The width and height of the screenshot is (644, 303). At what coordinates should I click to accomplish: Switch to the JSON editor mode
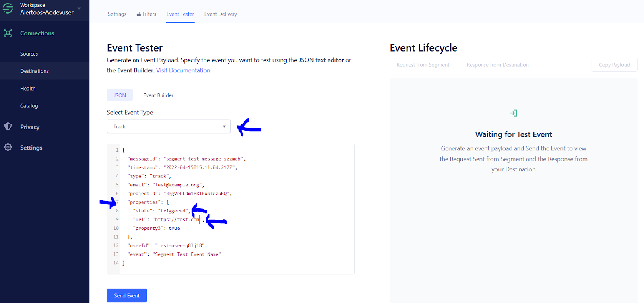(x=120, y=95)
